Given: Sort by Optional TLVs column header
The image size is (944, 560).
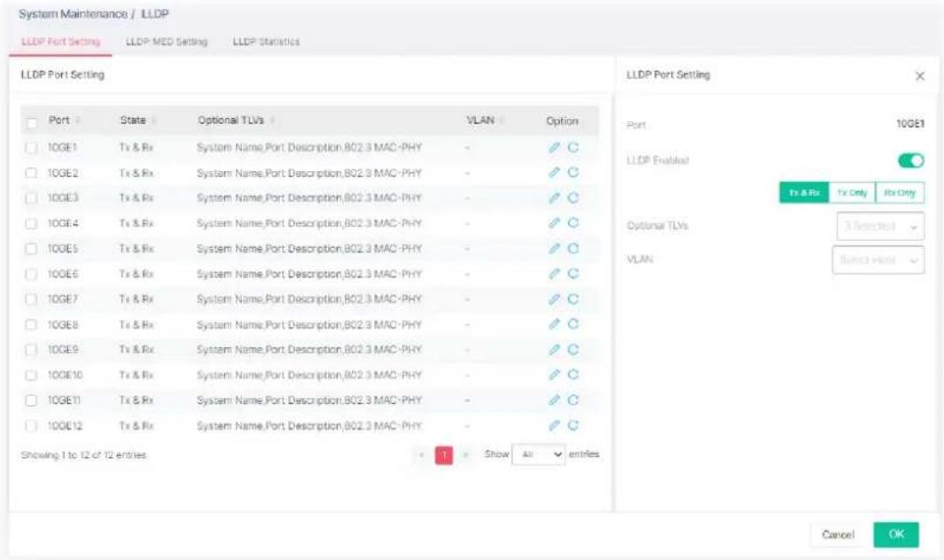Looking at the screenshot, I should [x=236, y=121].
